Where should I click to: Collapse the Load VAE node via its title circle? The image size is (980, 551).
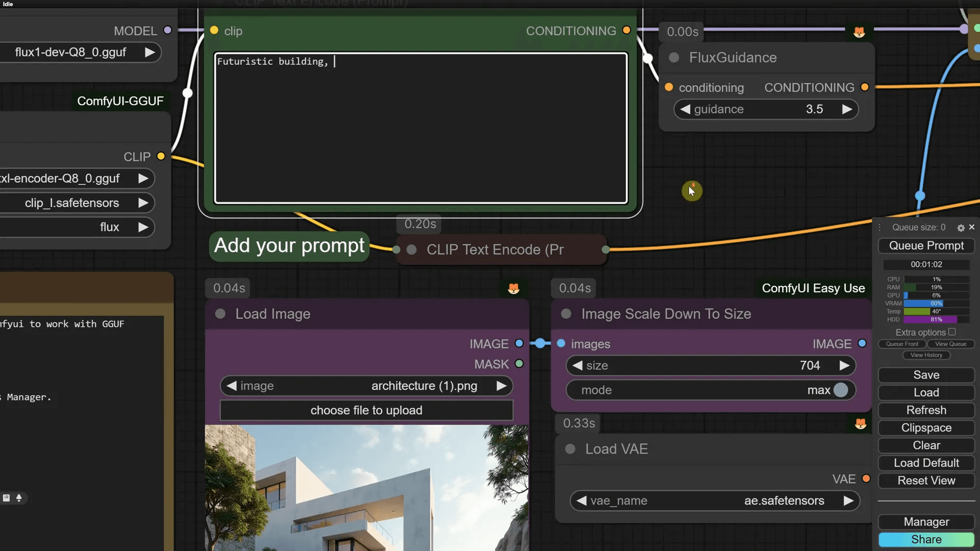tap(570, 449)
